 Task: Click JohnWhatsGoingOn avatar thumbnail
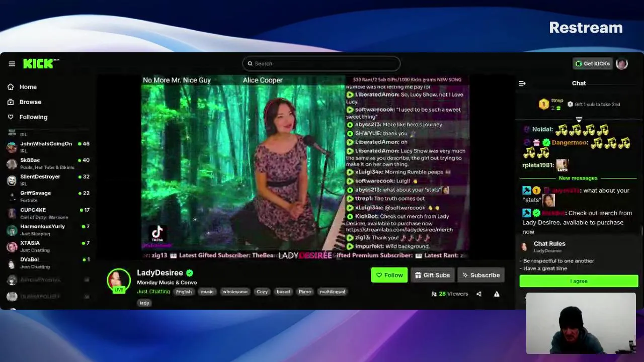12,147
